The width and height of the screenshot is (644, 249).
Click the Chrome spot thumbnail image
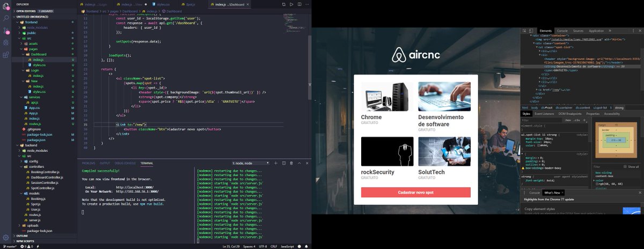coord(387,97)
